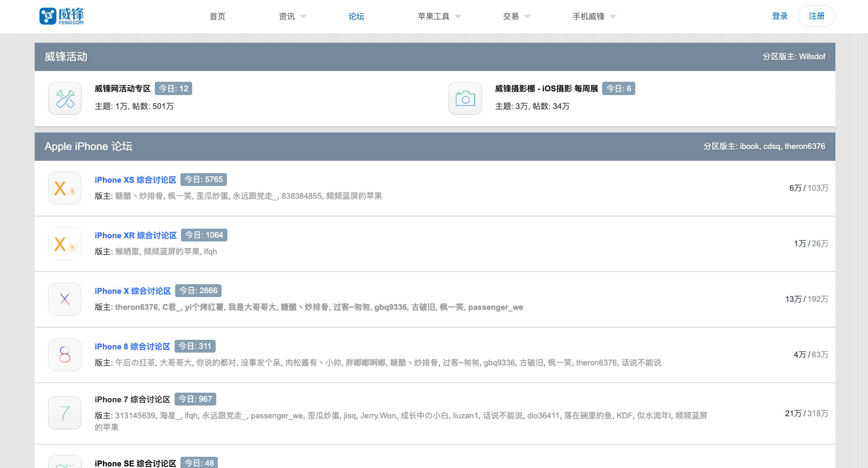Open section moderator cdsq's profile
Image resolution: width=868 pixels, height=468 pixels.
(x=772, y=146)
